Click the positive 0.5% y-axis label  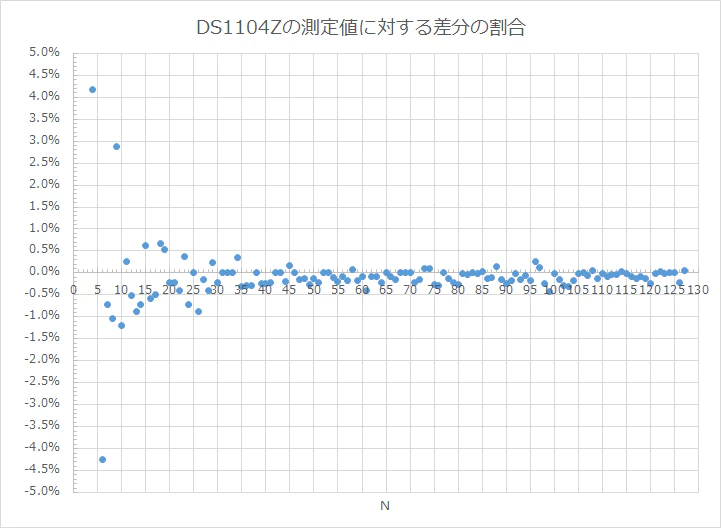45,250
